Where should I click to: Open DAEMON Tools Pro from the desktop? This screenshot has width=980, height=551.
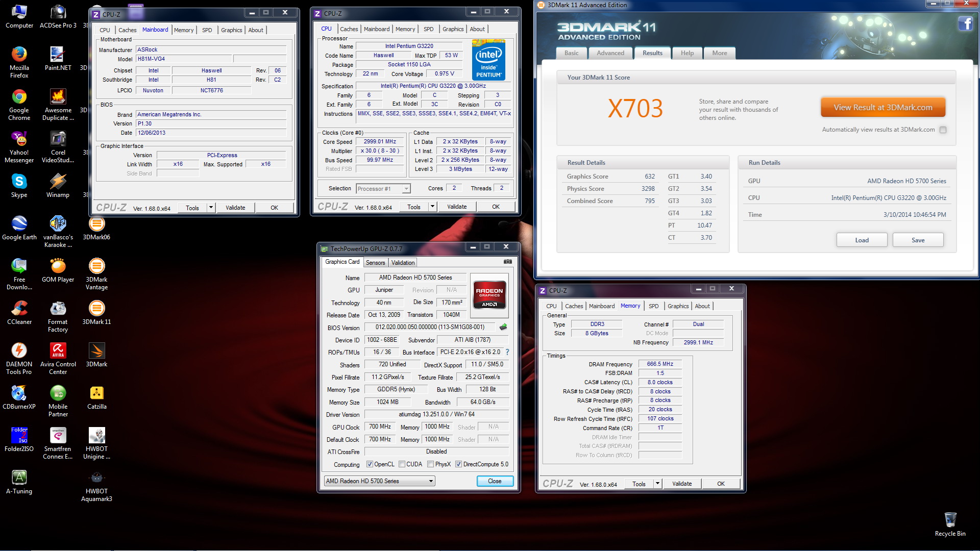point(19,359)
